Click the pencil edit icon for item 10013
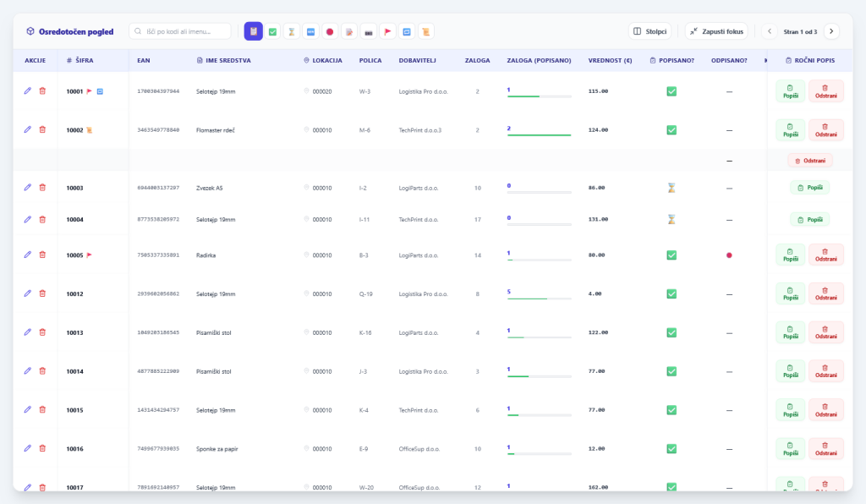The width and height of the screenshot is (866, 504). coord(28,332)
